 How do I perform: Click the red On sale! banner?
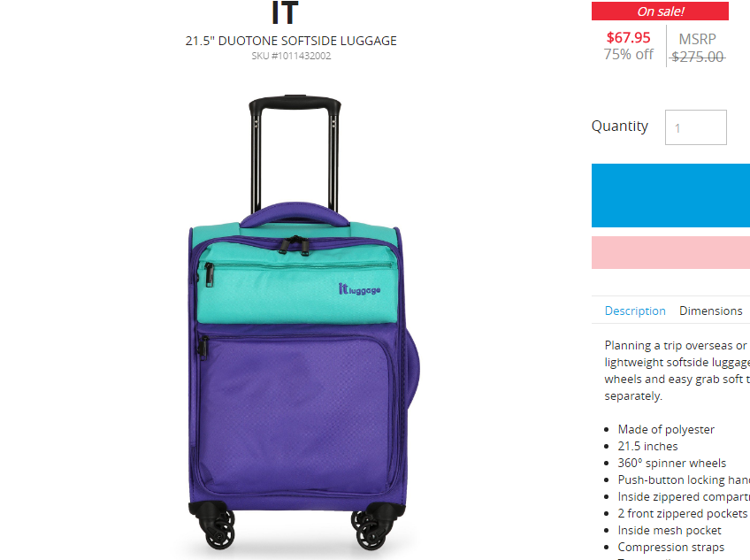coord(660,11)
